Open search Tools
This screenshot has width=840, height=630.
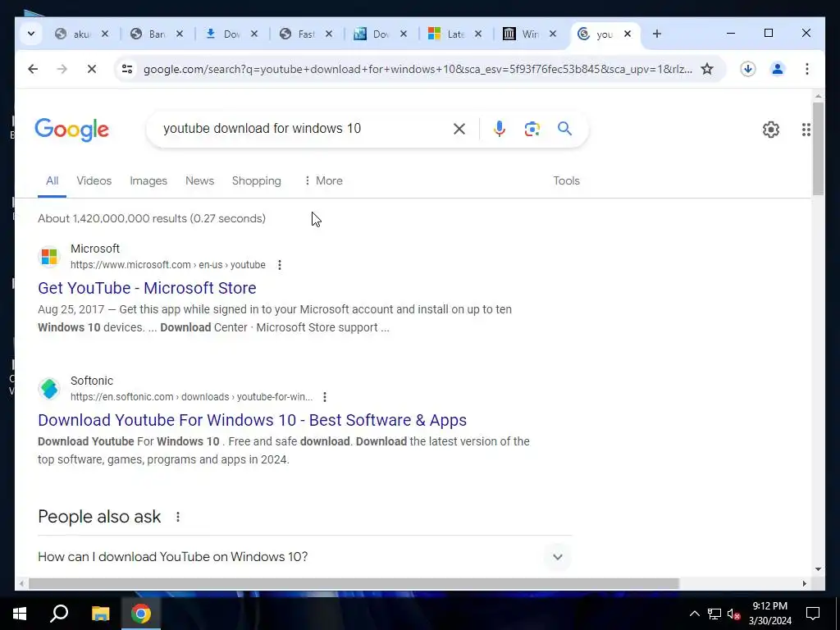[x=566, y=181]
